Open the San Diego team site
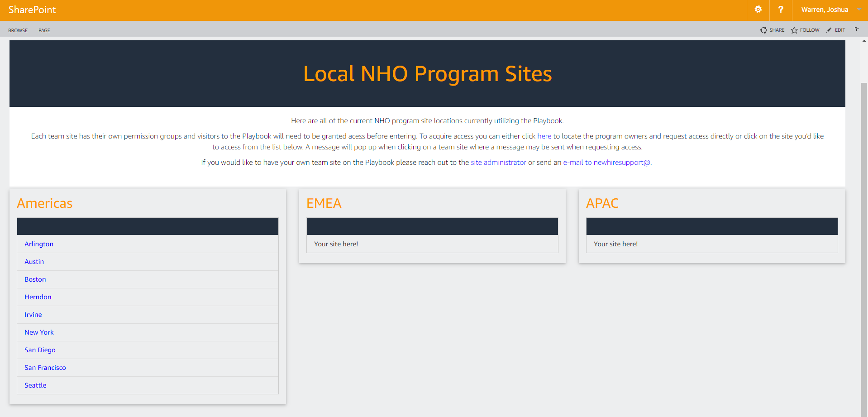868x417 pixels. pyautogui.click(x=40, y=350)
